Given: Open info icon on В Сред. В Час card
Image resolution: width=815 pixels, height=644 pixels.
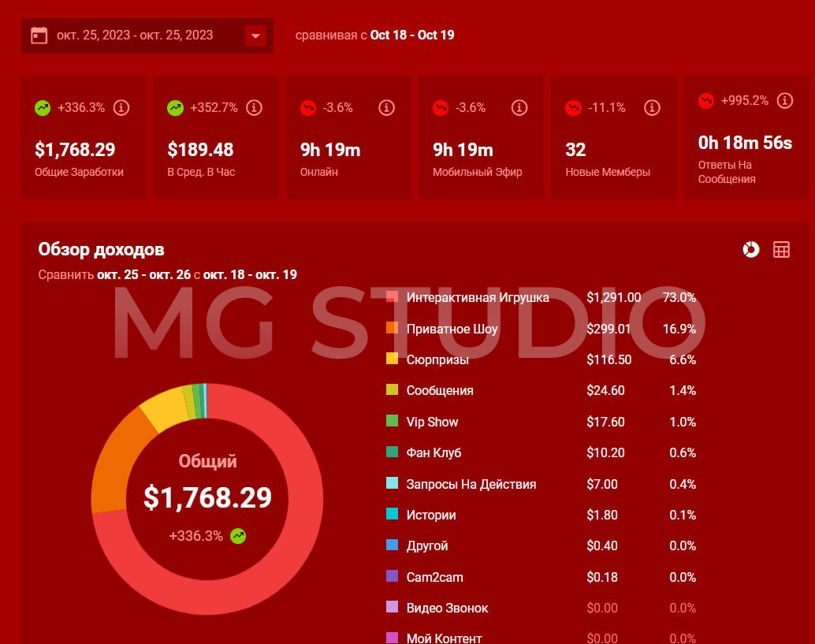Looking at the screenshot, I should click(254, 107).
